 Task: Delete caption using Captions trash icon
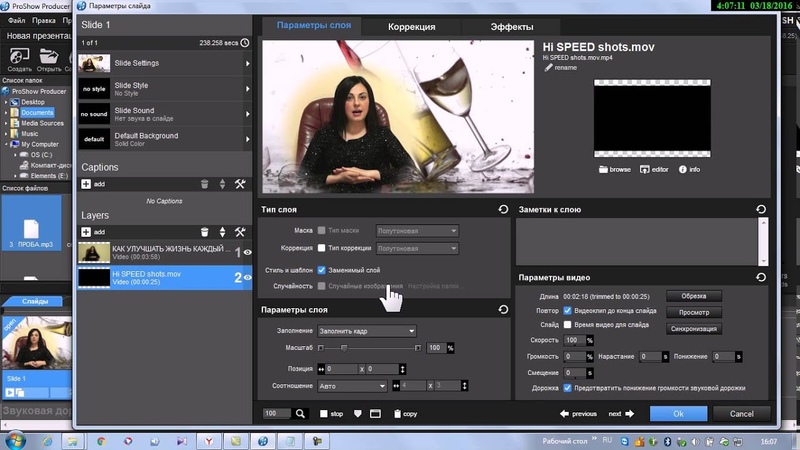pyautogui.click(x=205, y=184)
